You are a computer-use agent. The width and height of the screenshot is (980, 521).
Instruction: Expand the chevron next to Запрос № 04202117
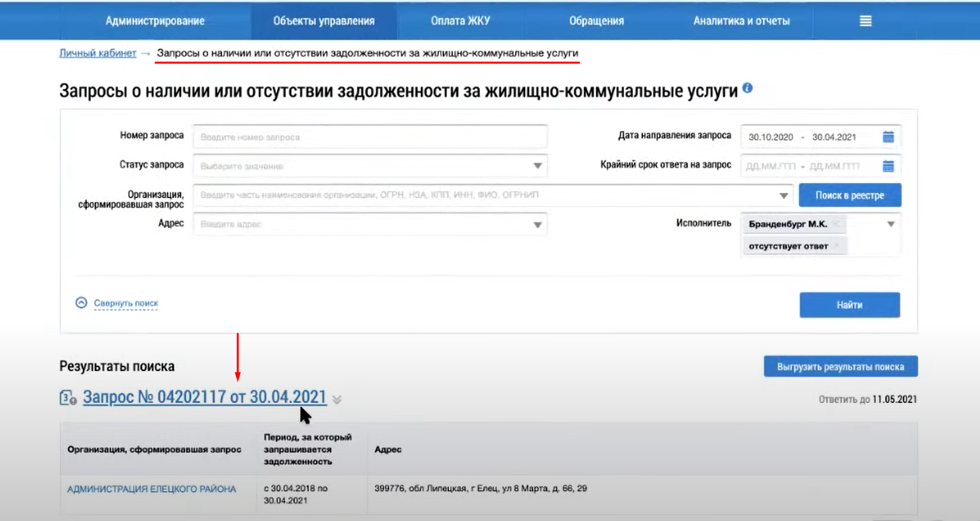point(337,399)
